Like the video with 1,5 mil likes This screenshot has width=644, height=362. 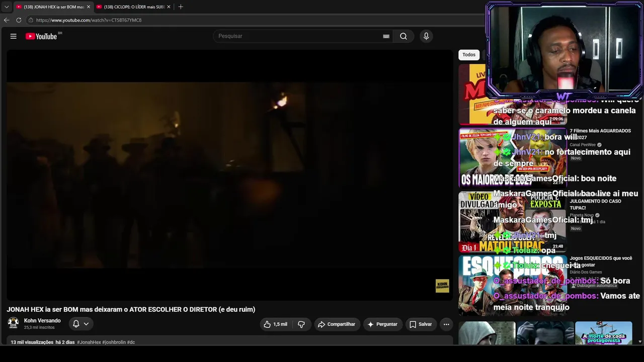pyautogui.click(x=276, y=324)
